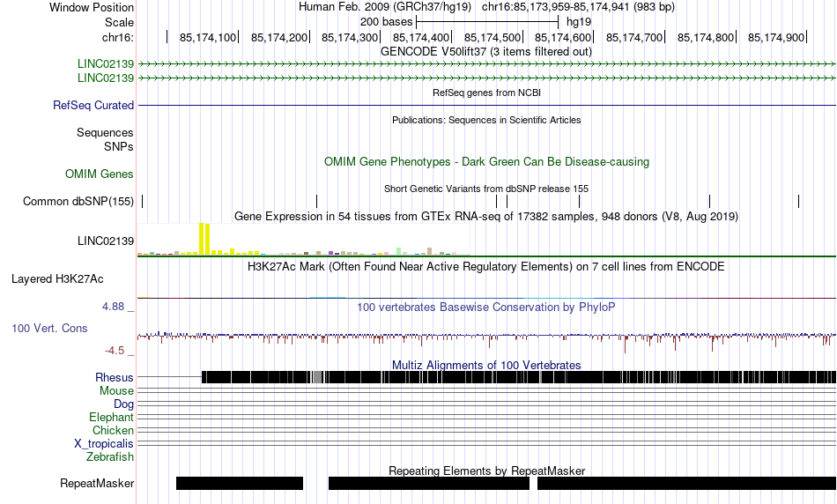Click the rightmost Common dbSNP marker
Screen dimensions: 837x504
point(798,201)
